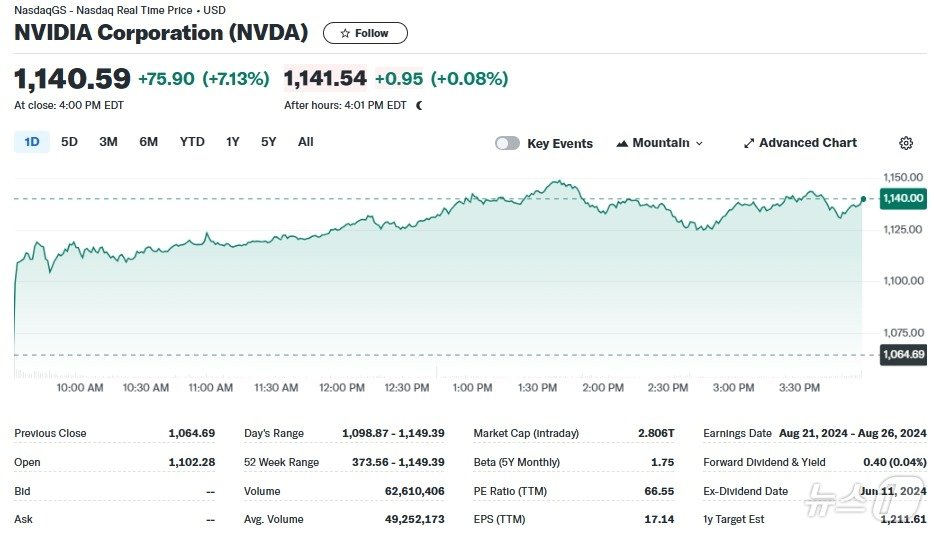934x533 pixels.
Task: Toggle the Key Events switch
Action: 508,143
